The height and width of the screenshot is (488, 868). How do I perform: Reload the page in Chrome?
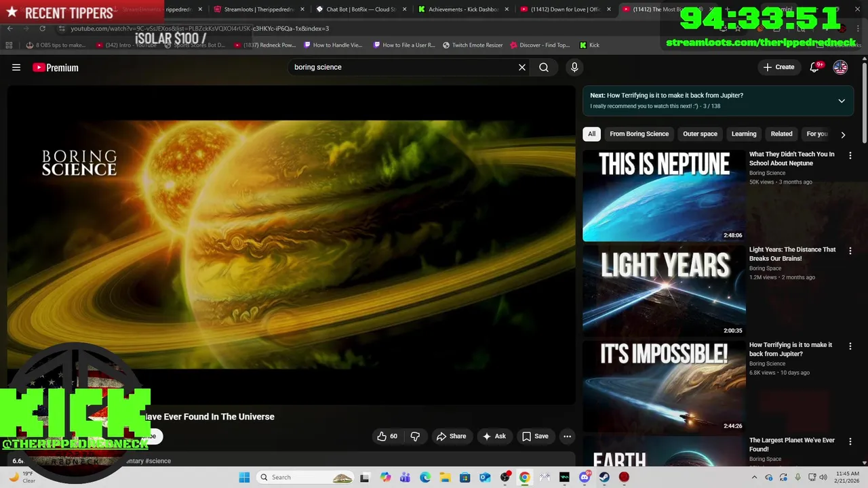click(x=42, y=28)
